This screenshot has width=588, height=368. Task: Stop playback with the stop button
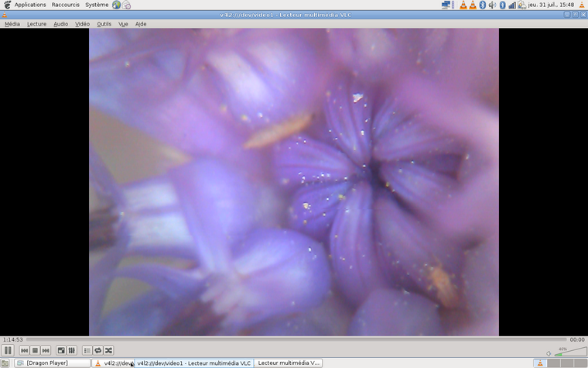[35, 351]
